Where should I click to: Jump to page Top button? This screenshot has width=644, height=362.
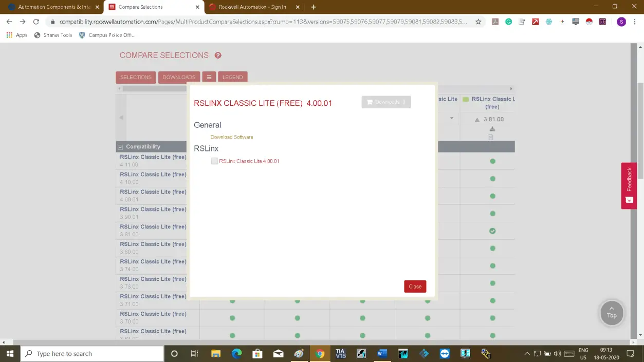pyautogui.click(x=612, y=312)
